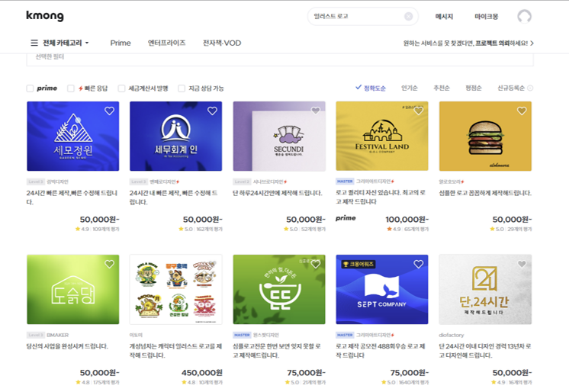Click seller name BMAKER
The image size is (569, 392).
(58, 335)
